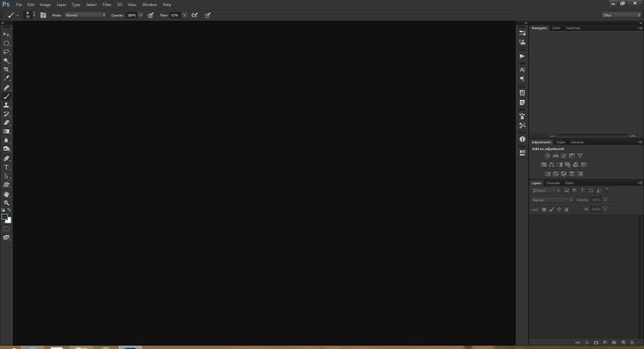Select the Eraser tool

(6, 123)
